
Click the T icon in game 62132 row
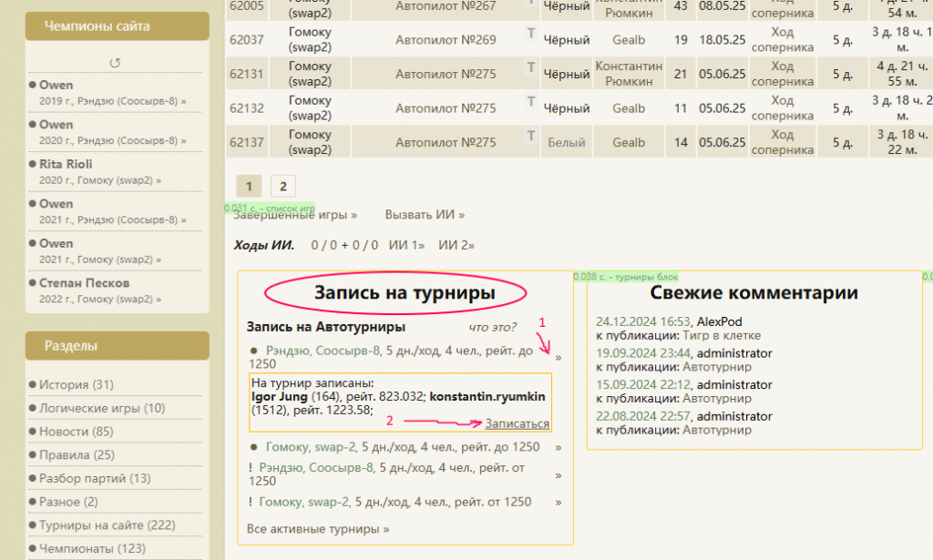coord(531,102)
